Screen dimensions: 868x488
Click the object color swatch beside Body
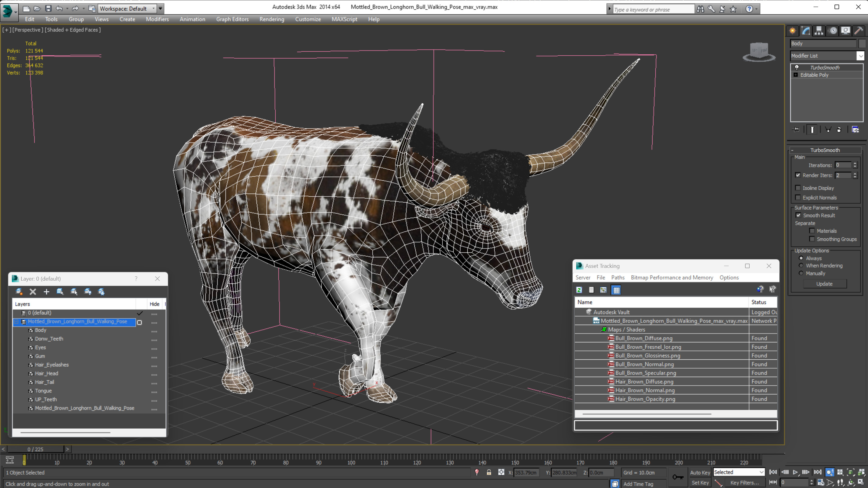[x=862, y=43]
